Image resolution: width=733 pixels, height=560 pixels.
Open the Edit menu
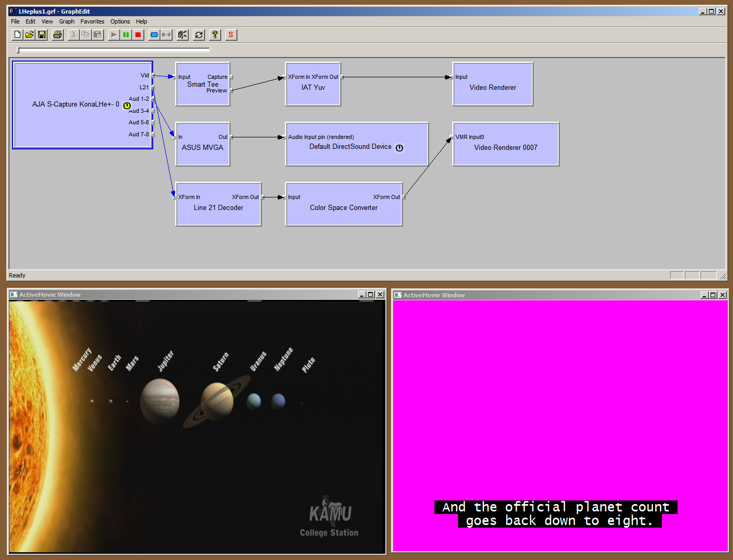click(30, 21)
